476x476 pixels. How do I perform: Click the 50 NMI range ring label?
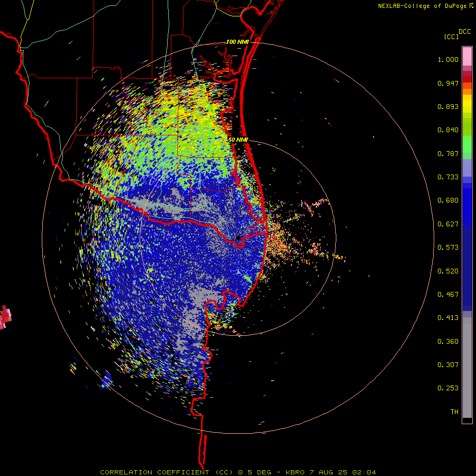[x=238, y=140]
